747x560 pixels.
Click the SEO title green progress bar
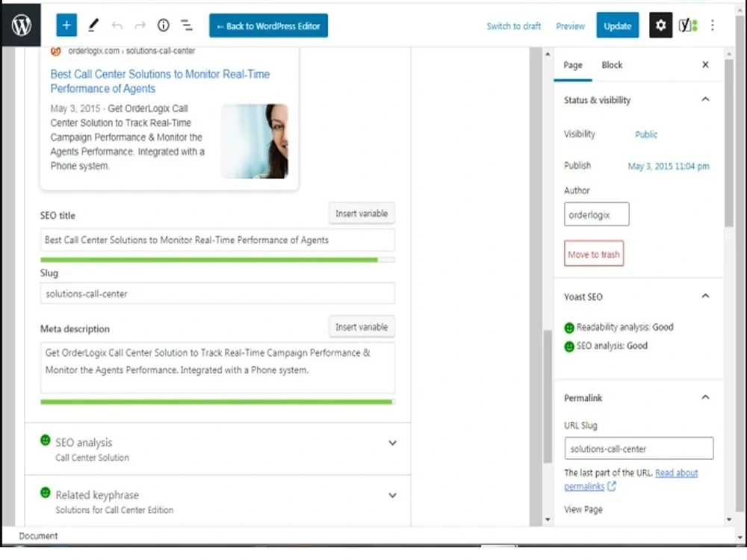(217, 260)
